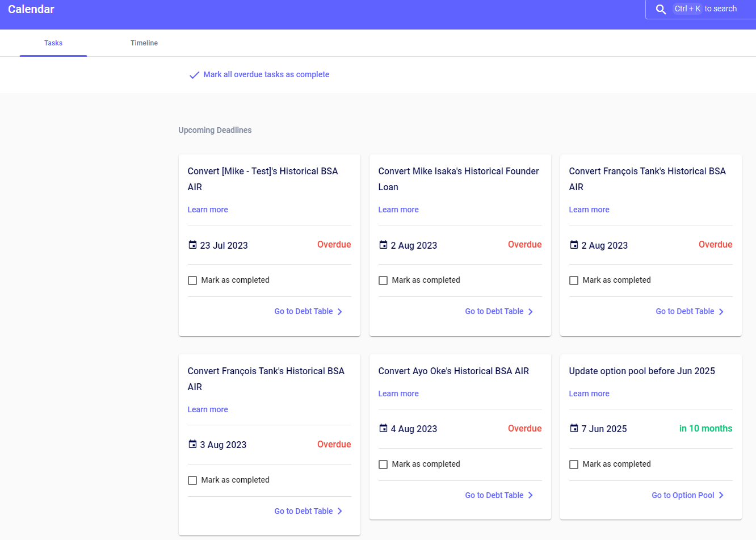Click the search magnifier icon
The width and height of the screenshot is (756, 540).
point(661,9)
